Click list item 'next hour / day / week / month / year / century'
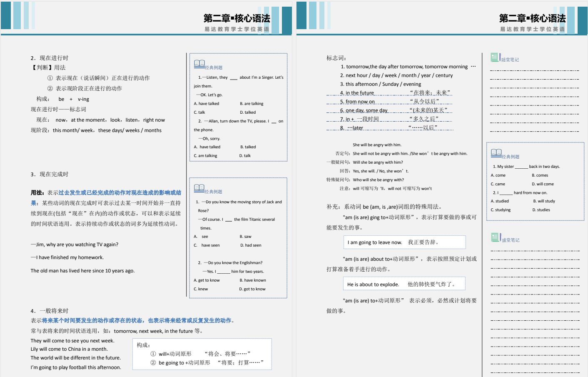 pos(396,75)
